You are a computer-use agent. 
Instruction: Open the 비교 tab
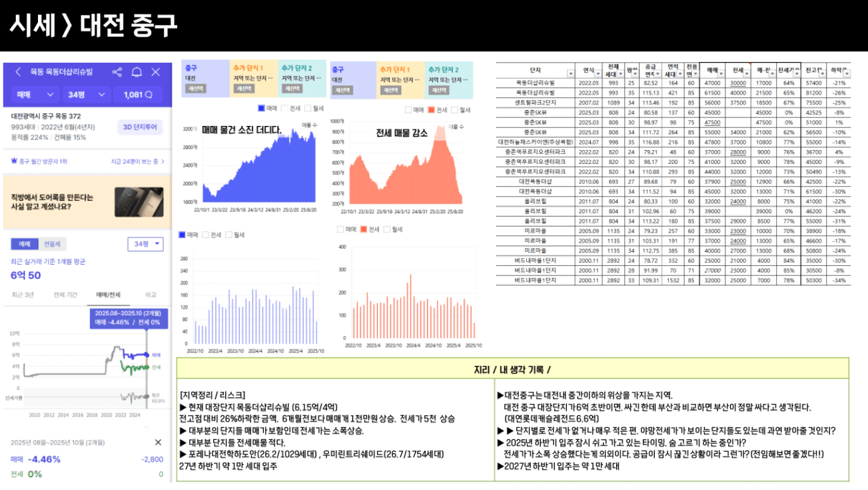tap(151, 294)
